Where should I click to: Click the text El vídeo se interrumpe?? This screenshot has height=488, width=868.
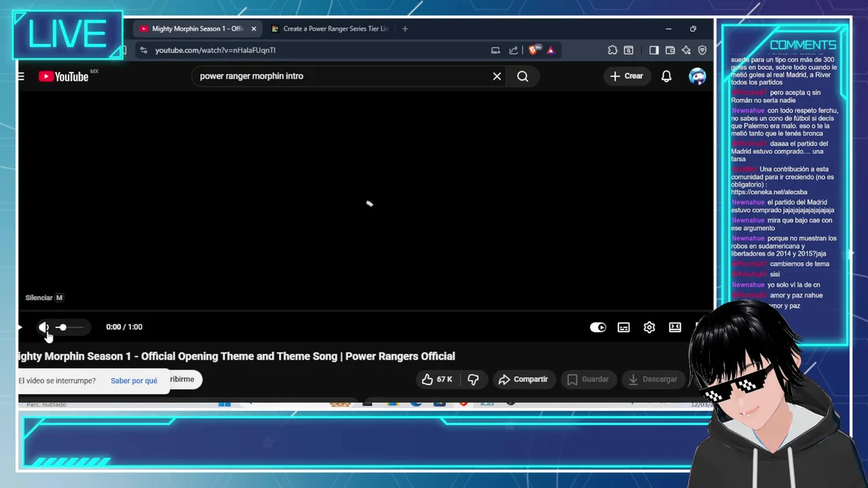tap(57, 381)
